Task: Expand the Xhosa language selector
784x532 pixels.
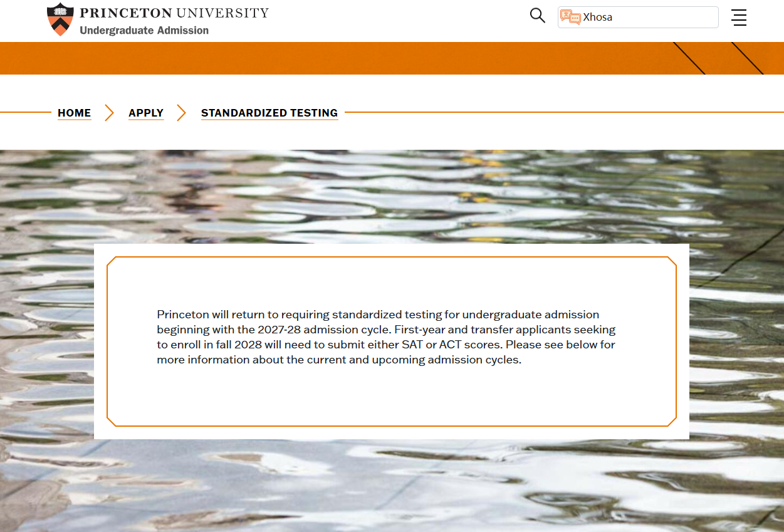Action: (638, 17)
